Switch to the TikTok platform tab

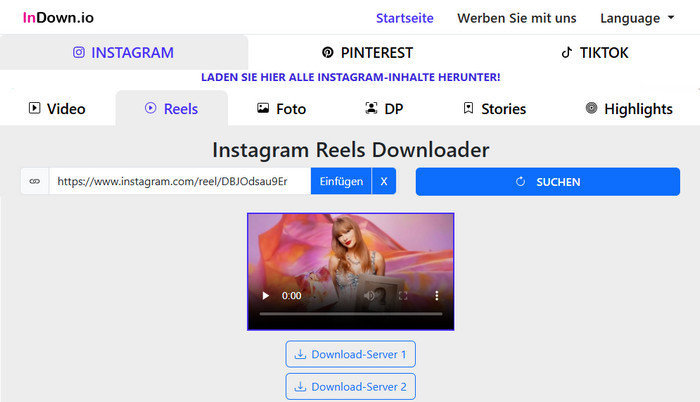(595, 53)
